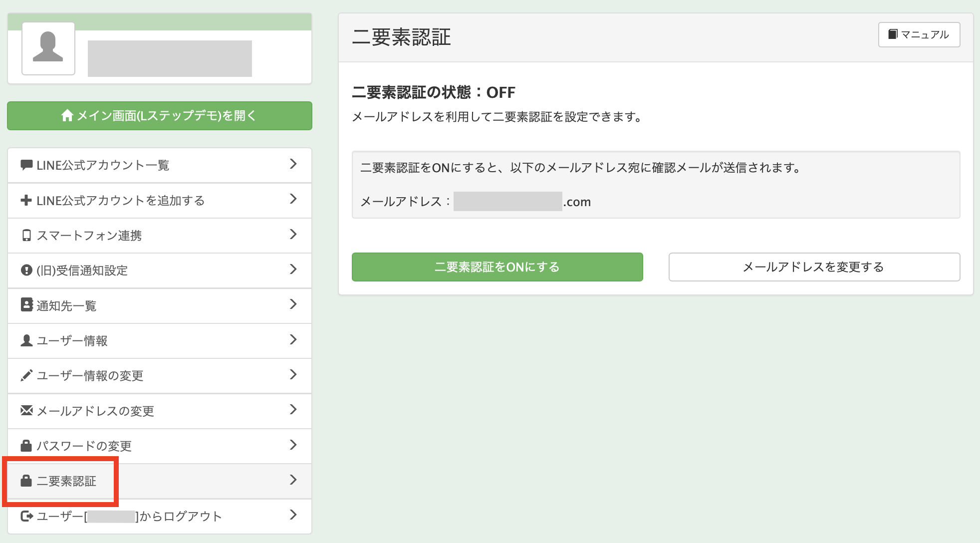Click the メールアドレスを変更する button

point(813,267)
